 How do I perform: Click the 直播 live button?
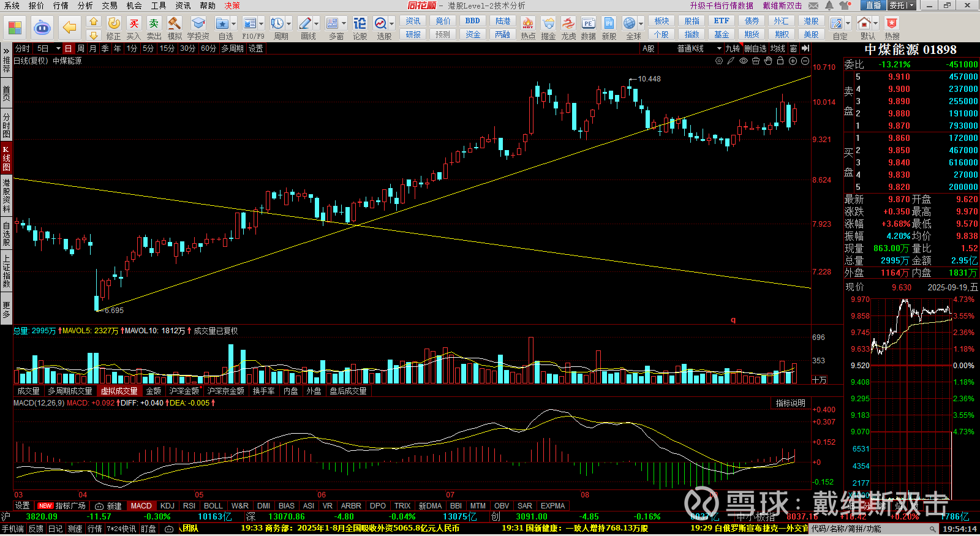873,6
